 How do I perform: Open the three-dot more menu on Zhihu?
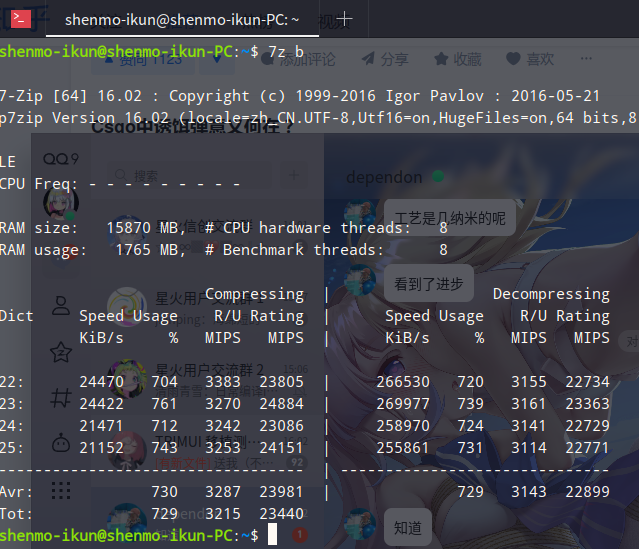click(x=586, y=58)
